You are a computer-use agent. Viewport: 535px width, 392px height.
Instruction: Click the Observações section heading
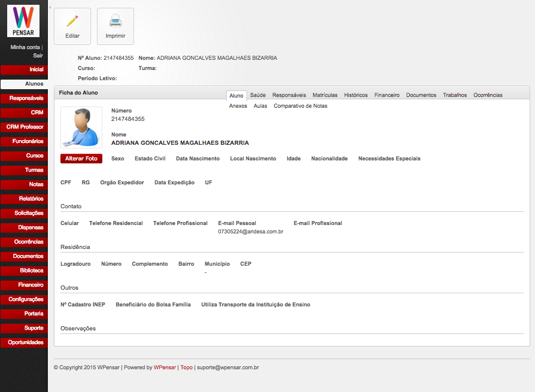pos(78,329)
